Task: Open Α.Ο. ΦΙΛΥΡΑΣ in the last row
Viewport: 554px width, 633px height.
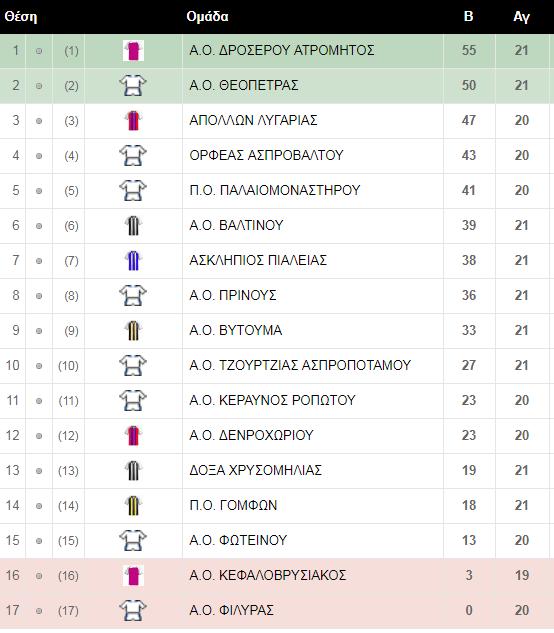Action: pyautogui.click(x=231, y=610)
